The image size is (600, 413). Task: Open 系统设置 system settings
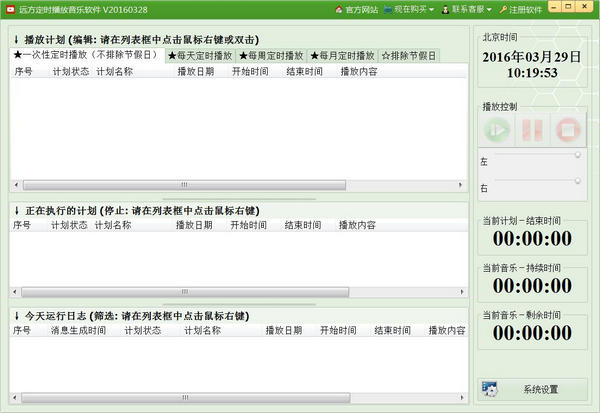pyautogui.click(x=530, y=388)
